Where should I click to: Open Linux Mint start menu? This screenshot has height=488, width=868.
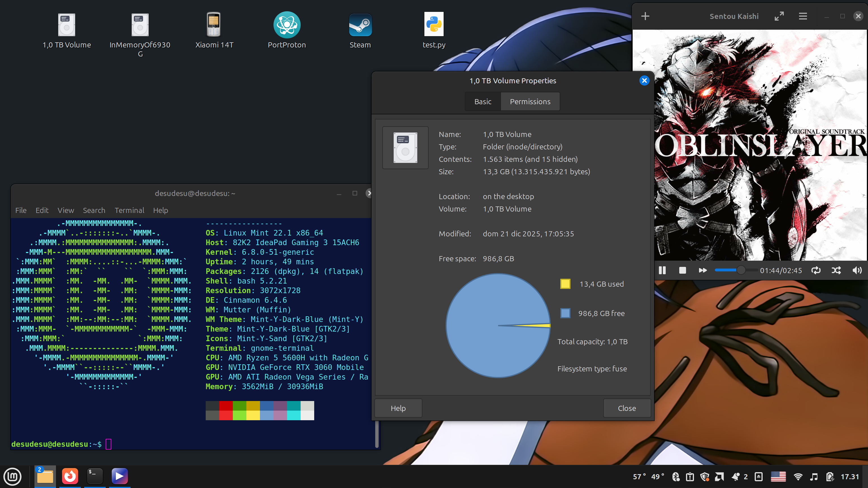12,476
